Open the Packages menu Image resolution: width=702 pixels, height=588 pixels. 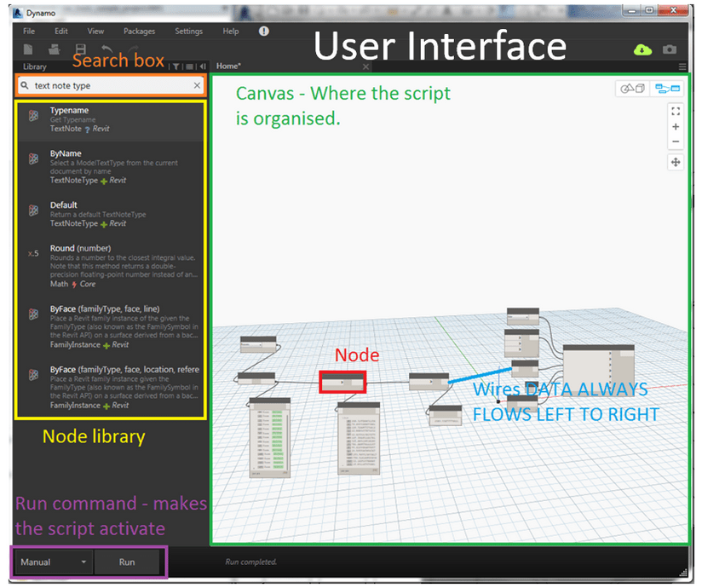[139, 32]
